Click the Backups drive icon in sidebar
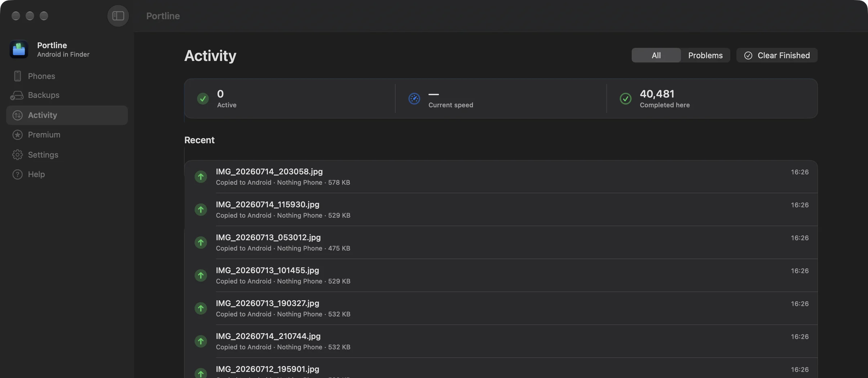Screen dimensions: 868x378 click(x=17, y=95)
